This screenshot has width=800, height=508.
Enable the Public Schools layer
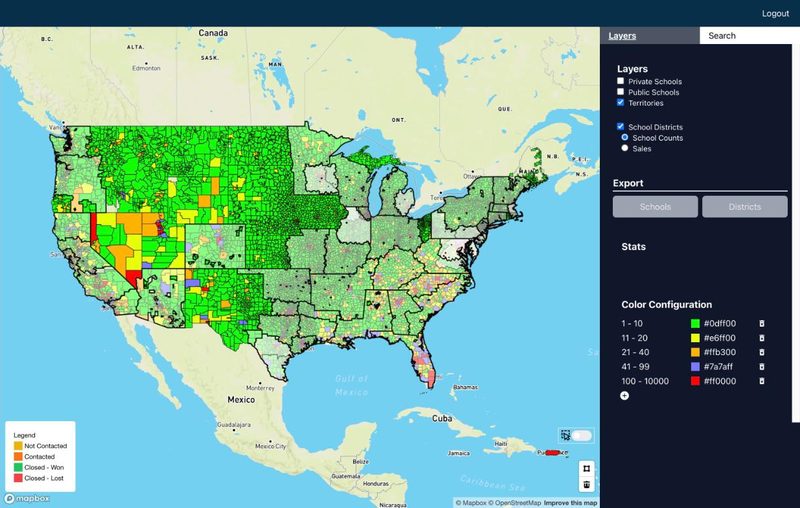(620, 91)
